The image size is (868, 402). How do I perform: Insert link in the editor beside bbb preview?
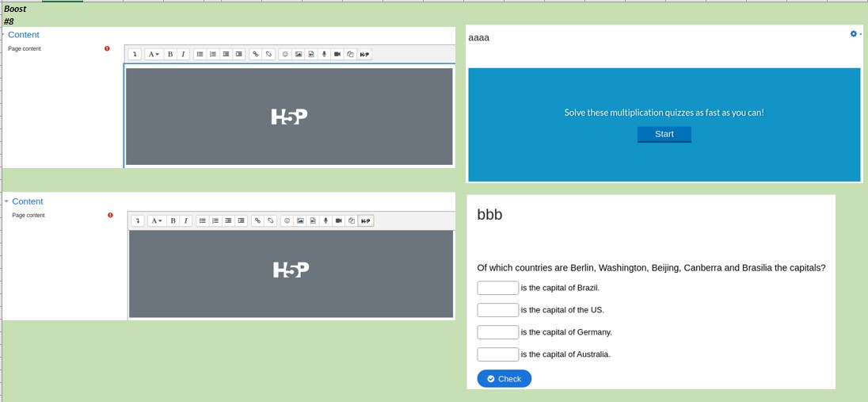click(257, 220)
